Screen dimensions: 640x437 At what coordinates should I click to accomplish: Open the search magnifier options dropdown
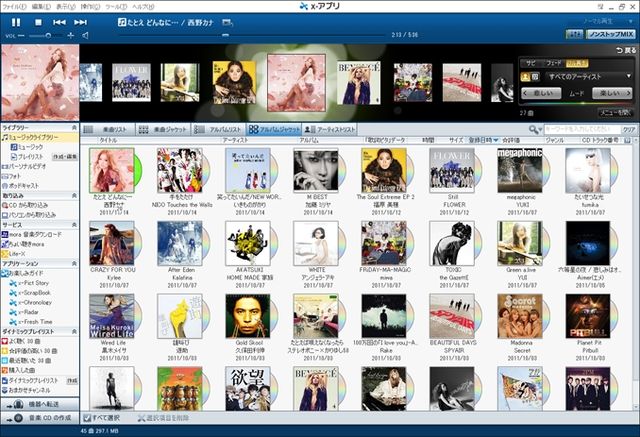point(535,130)
